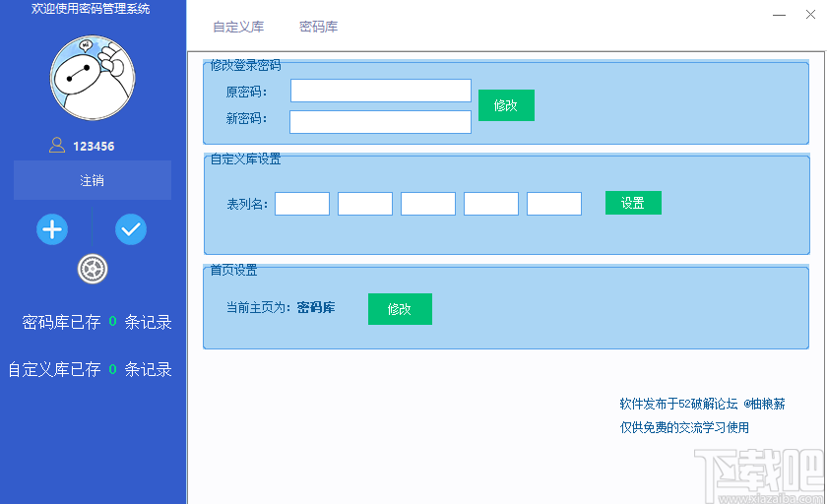827x504 pixels.
Task: Click the blue plus add-record icon
Action: coord(51,229)
